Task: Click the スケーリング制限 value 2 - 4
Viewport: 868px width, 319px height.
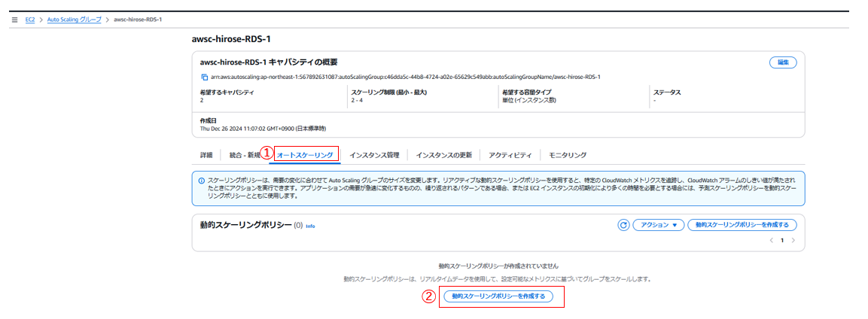Action: point(358,100)
